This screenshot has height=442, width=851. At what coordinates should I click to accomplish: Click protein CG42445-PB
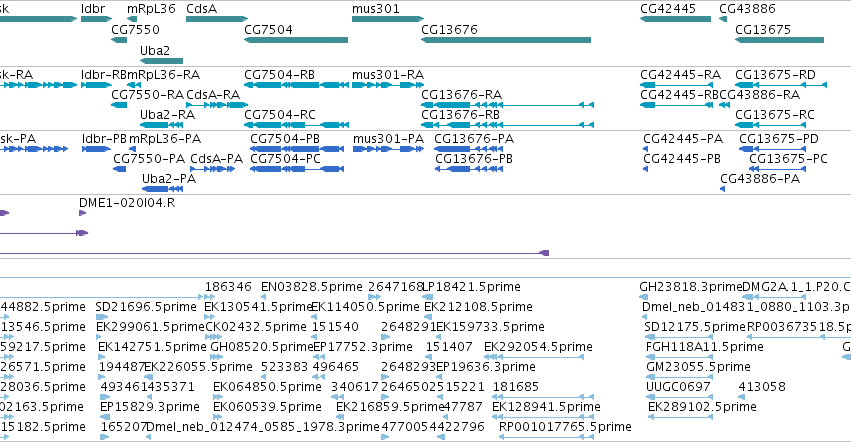tap(645, 169)
